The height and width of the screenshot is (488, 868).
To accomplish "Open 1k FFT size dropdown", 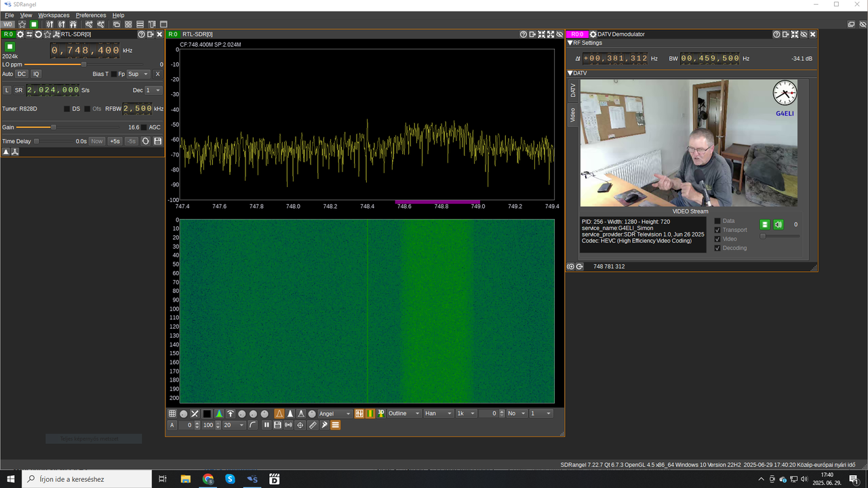I will [x=465, y=413].
